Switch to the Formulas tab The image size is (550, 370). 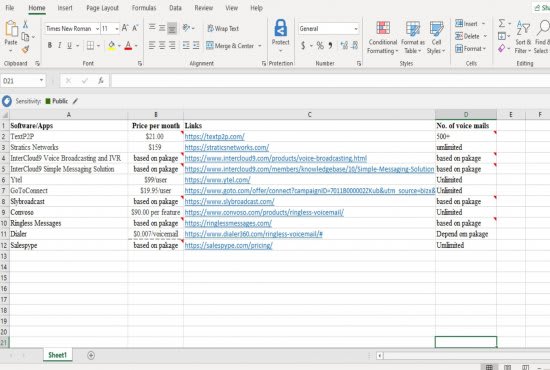click(144, 8)
